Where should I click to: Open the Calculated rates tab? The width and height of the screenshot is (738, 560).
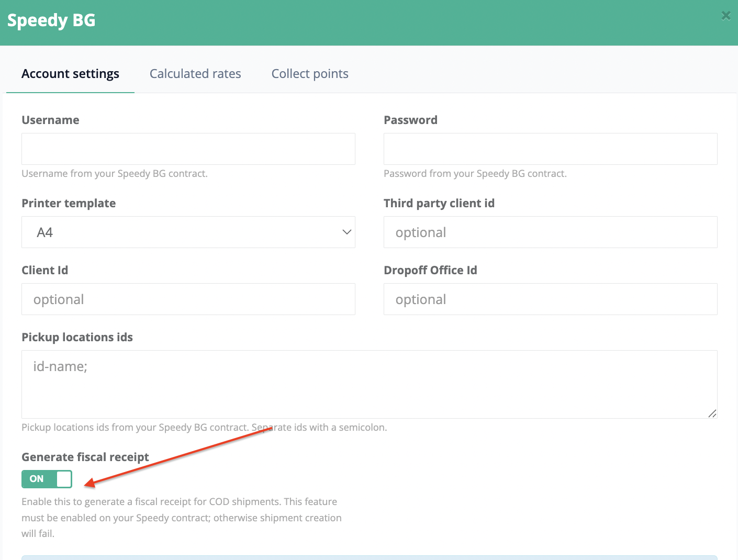195,74
